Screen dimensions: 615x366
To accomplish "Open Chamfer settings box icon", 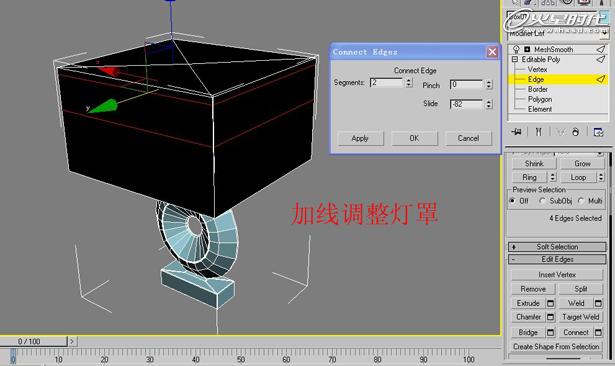I will tap(551, 317).
